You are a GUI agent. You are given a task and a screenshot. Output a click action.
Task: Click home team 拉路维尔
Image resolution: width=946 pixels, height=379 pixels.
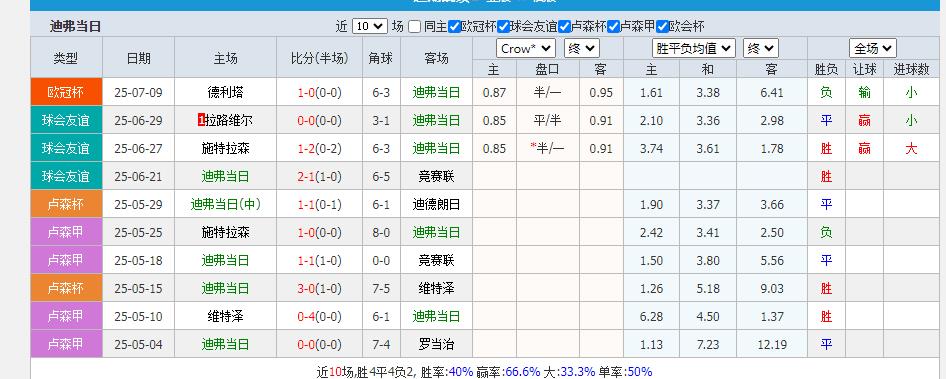tap(229, 121)
